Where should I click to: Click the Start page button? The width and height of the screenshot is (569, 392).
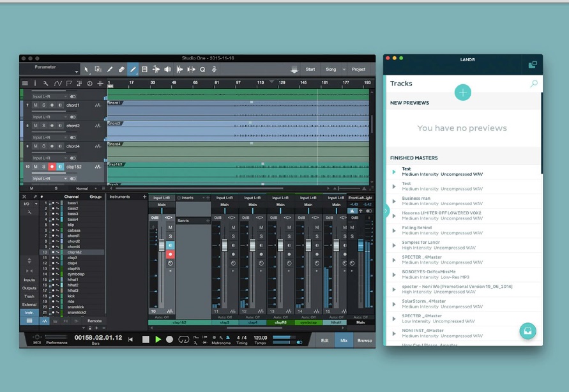point(310,69)
